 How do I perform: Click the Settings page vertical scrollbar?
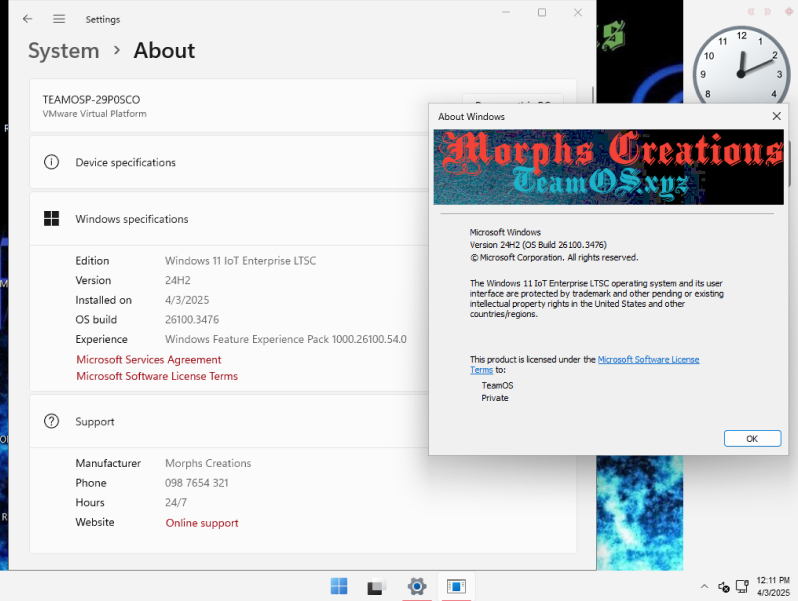pyautogui.click(x=592, y=94)
